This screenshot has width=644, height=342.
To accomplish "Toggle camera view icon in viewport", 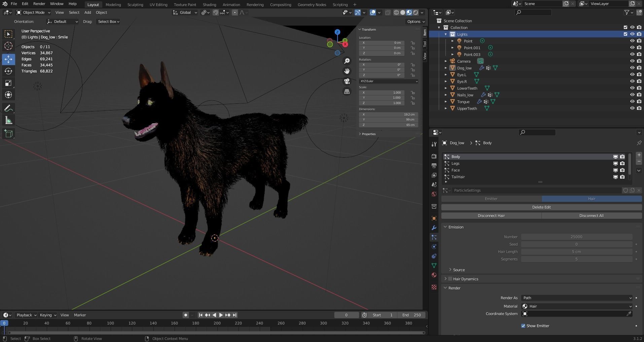I will 347,81.
